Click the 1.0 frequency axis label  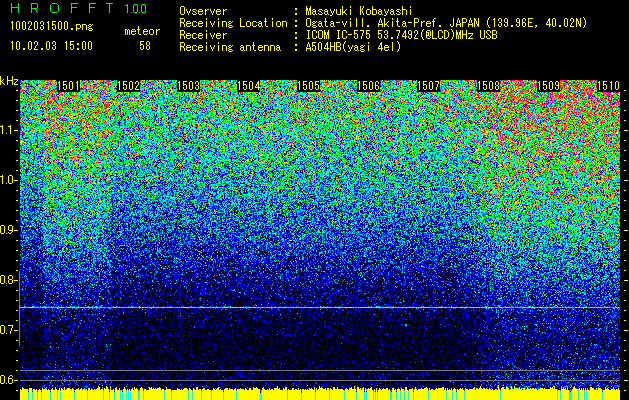[x=8, y=181]
